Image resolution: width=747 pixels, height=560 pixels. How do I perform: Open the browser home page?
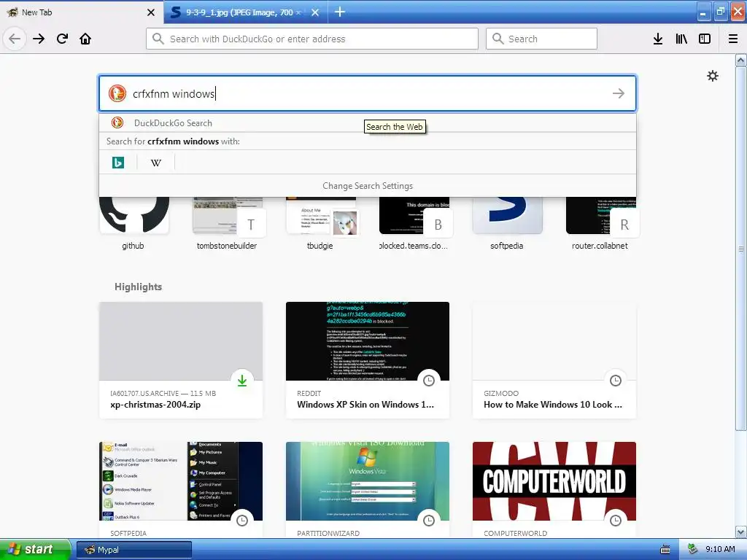click(85, 39)
